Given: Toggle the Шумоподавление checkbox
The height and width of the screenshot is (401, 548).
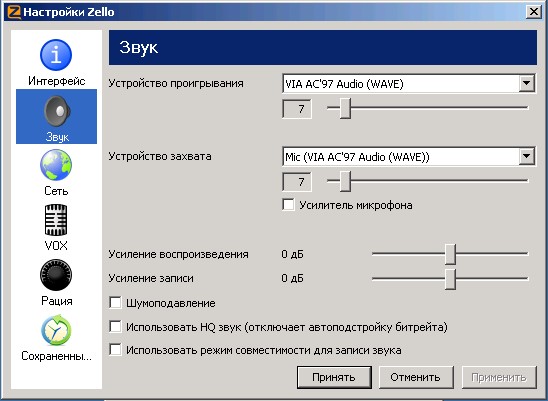Looking at the screenshot, I should [x=115, y=303].
